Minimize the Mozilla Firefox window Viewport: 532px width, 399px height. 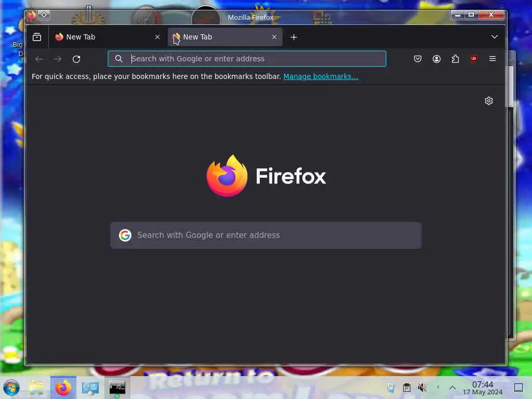pyautogui.click(x=457, y=15)
